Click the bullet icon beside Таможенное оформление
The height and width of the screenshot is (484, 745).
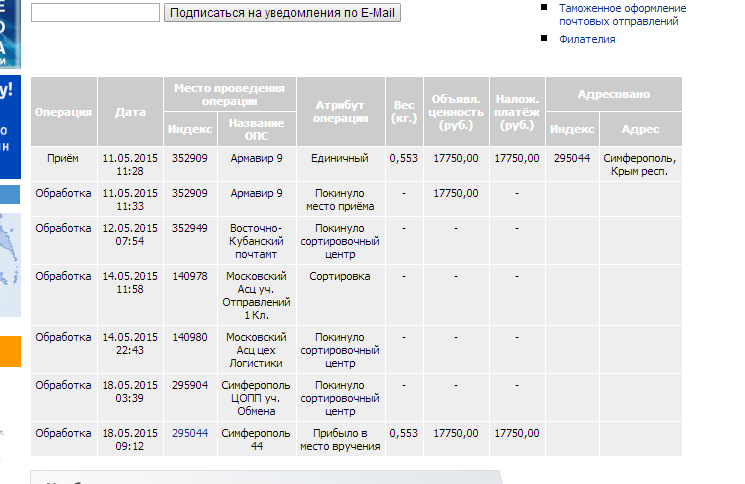[x=544, y=8]
